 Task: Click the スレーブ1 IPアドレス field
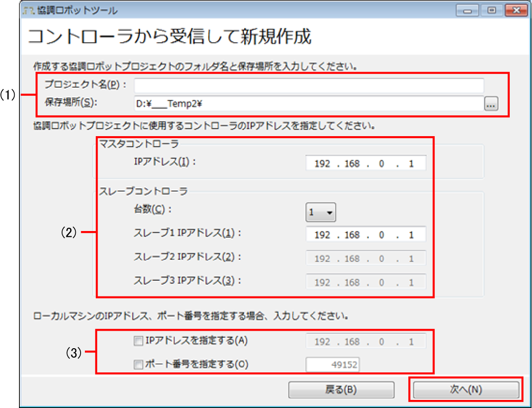click(x=366, y=235)
